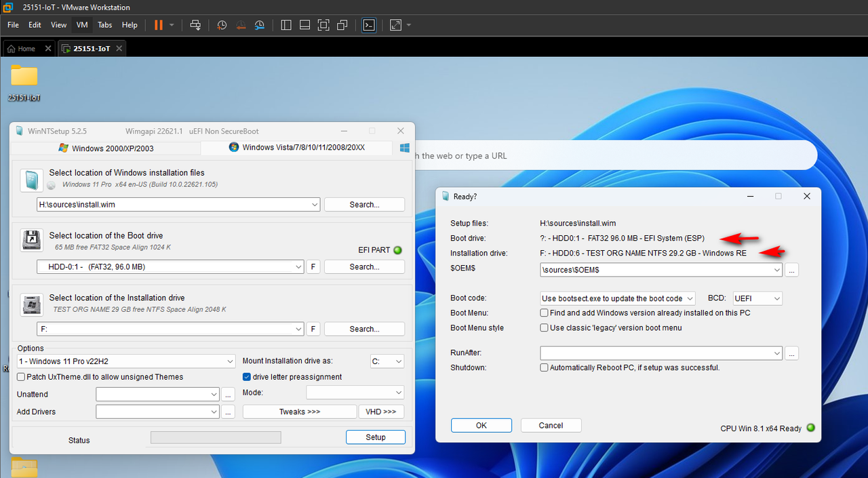The image size is (868, 478).
Task: Switch to Unity mode icon
Action: click(x=342, y=25)
